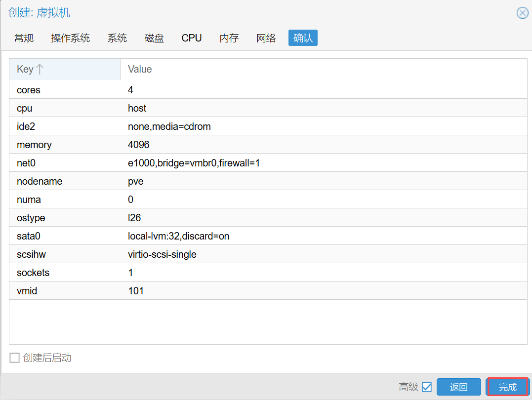The width and height of the screenshot is (532, 400).
Task: Open the 网络 tab
Action: click(x=266, y=38)
